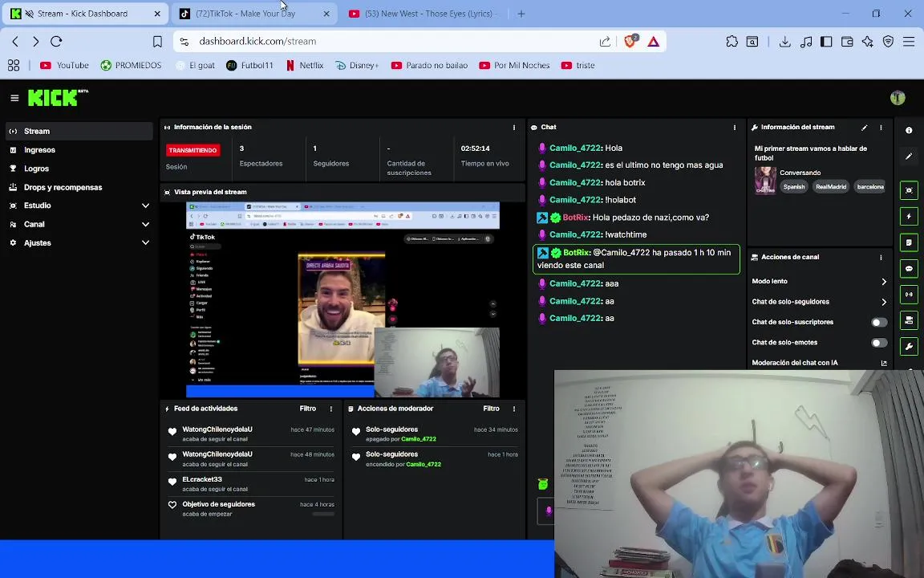Open AI chat moderation external link icon

(x=883, y=363)
